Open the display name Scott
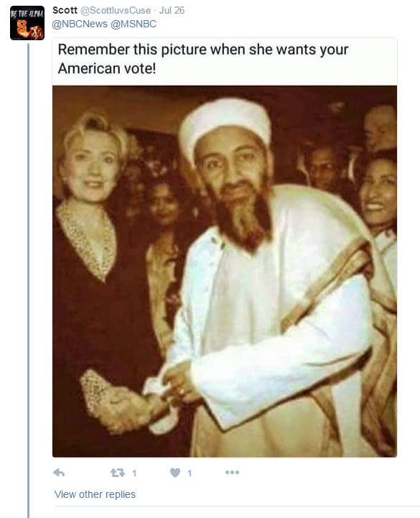Screen dimensions: 420x518 click(65, 10)
